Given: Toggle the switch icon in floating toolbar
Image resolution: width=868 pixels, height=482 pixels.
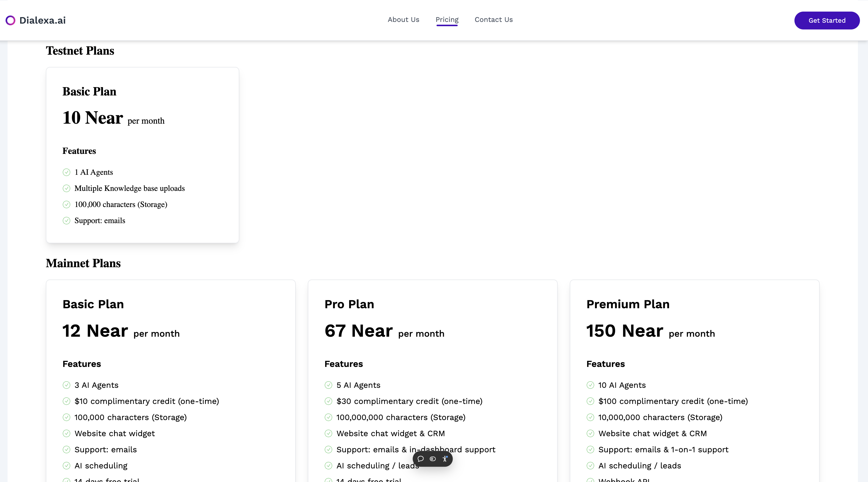Looking at the screenshot, I should click(x=433, y=459).
